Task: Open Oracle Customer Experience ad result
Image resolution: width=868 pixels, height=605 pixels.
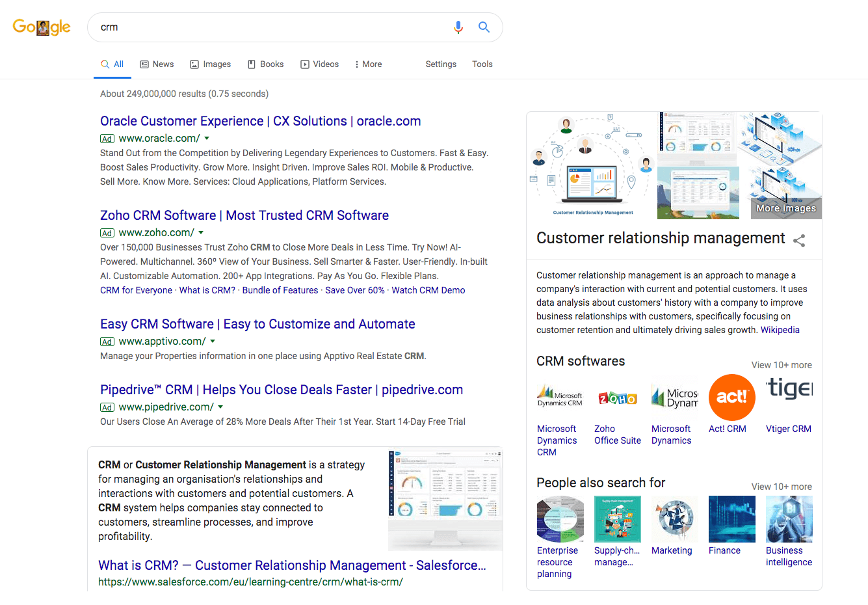Action: pyautogui.click(x=261, y=121)
